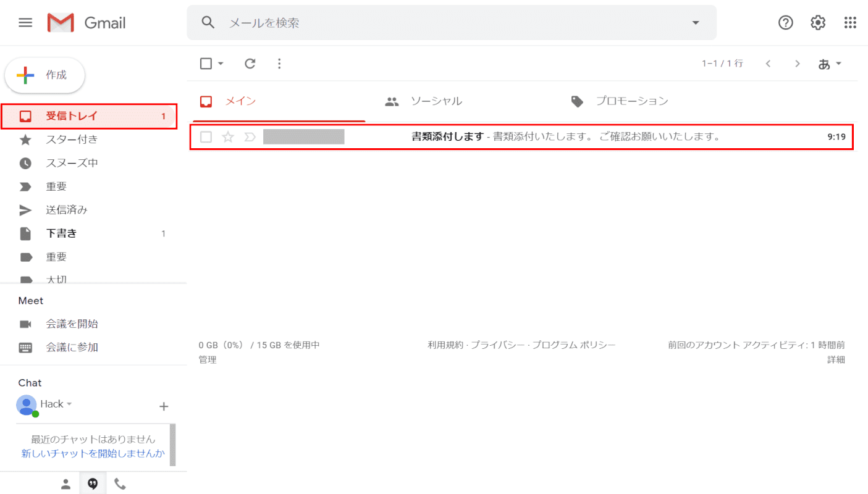Go to the newer messages arrow

click(768, 63)
